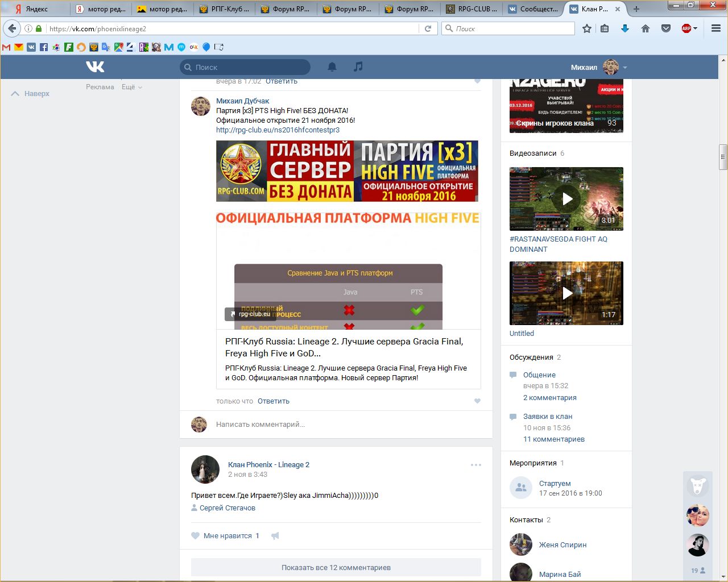This screenshot has height=582, width=728.
Task: Reload the page with the refresh icon
Action: point(428,28)
